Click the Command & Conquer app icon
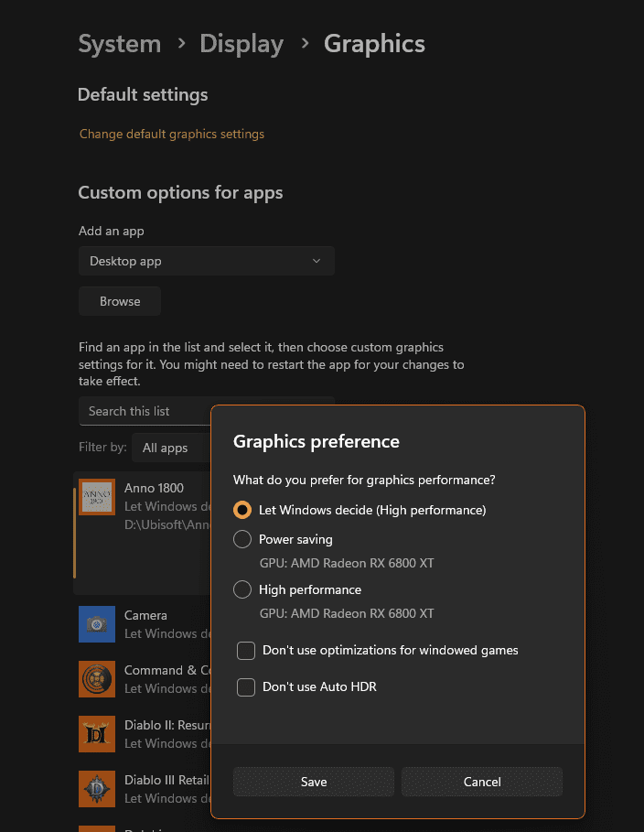The height and width of the screenshot is (832, 644). tap(97, 679)
